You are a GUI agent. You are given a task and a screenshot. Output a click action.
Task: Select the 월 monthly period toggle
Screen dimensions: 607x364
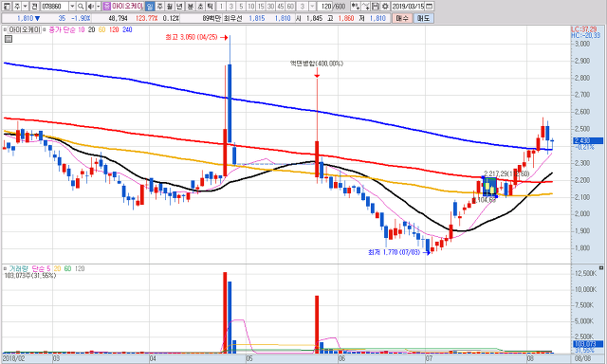point(170,7)
